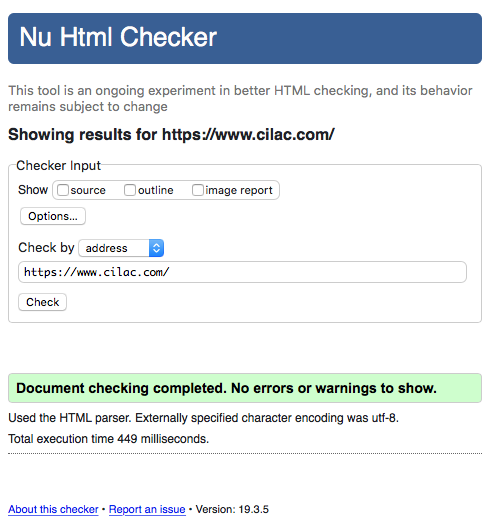Click the Checker Input legend text
Image resolution: width=494 pixels, height=521 pixels.
(x=58, y=166)
